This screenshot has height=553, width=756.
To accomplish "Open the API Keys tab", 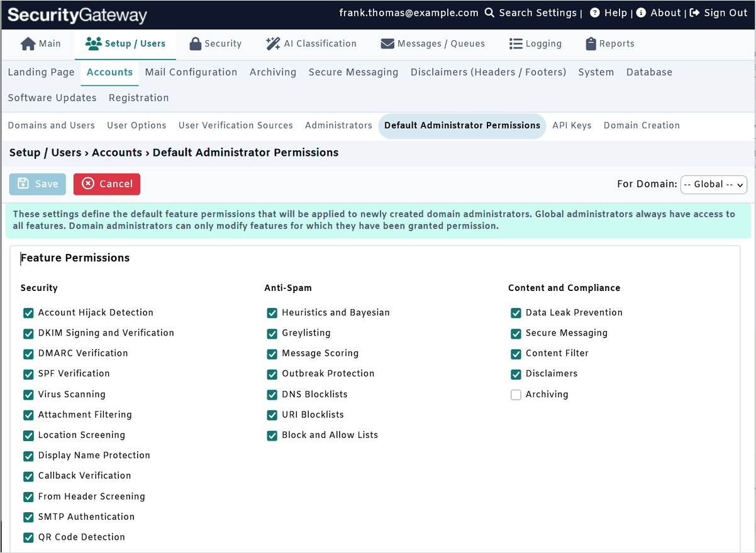I will click(x=572, y=126).
